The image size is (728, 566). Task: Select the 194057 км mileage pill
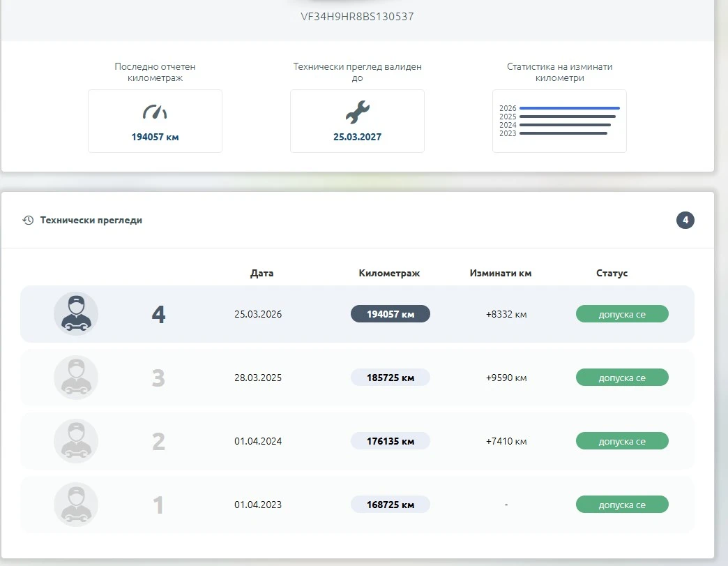pos(390,314)
